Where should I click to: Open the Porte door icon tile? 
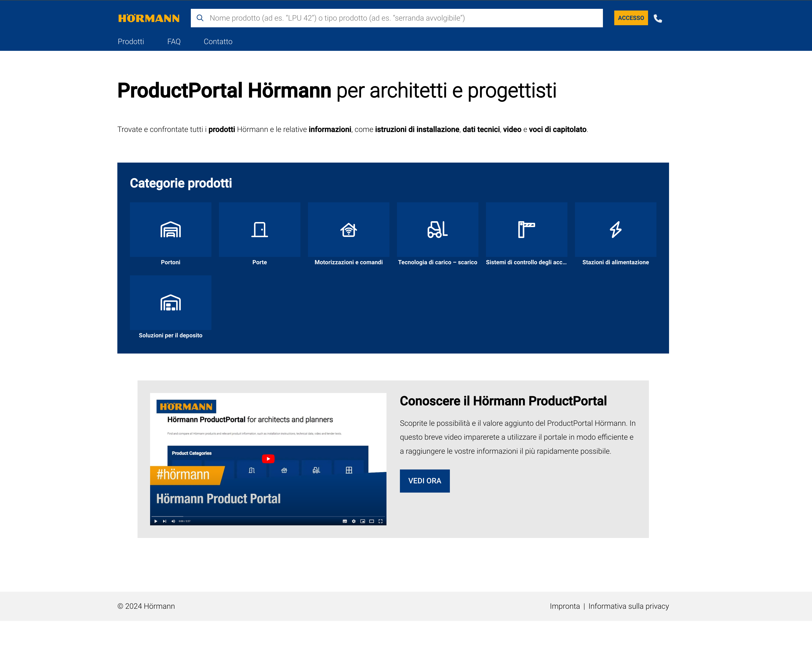(259, 230)
